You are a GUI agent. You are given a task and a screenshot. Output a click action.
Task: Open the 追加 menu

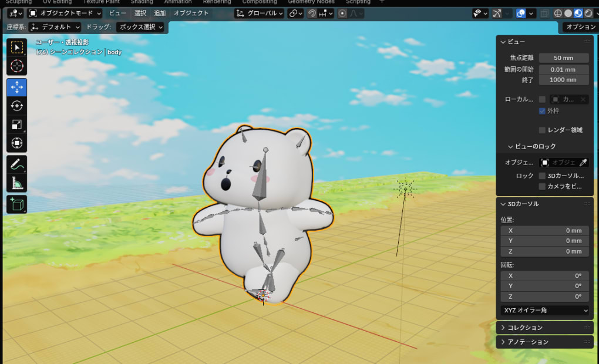[x=160, y=13]
